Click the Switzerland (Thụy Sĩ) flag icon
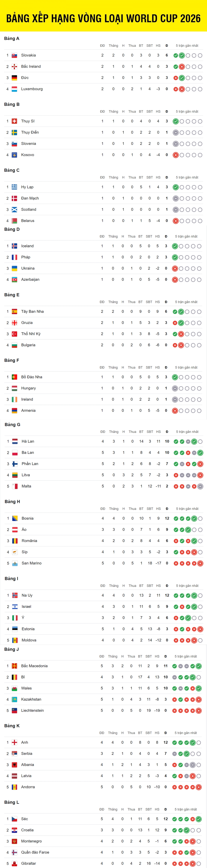 click(15, 121)
